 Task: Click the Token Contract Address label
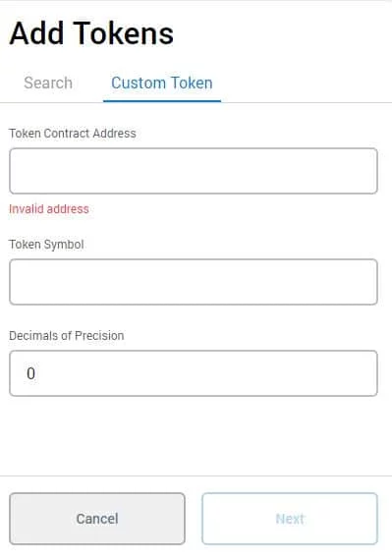click(73, 134)
